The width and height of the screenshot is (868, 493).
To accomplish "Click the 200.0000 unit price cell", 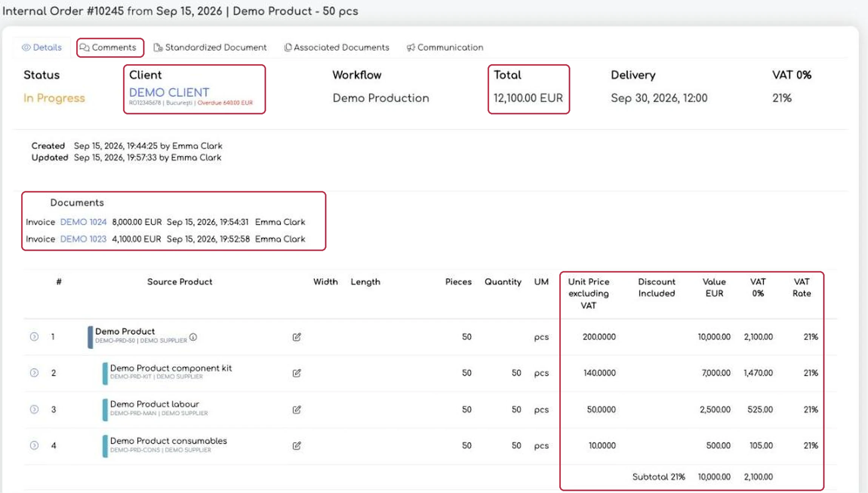I will click(599, 337).
